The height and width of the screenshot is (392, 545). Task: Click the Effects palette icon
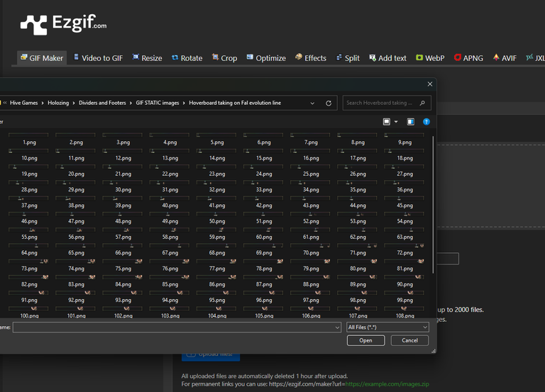pyautogui.click(x=299, y=57)
